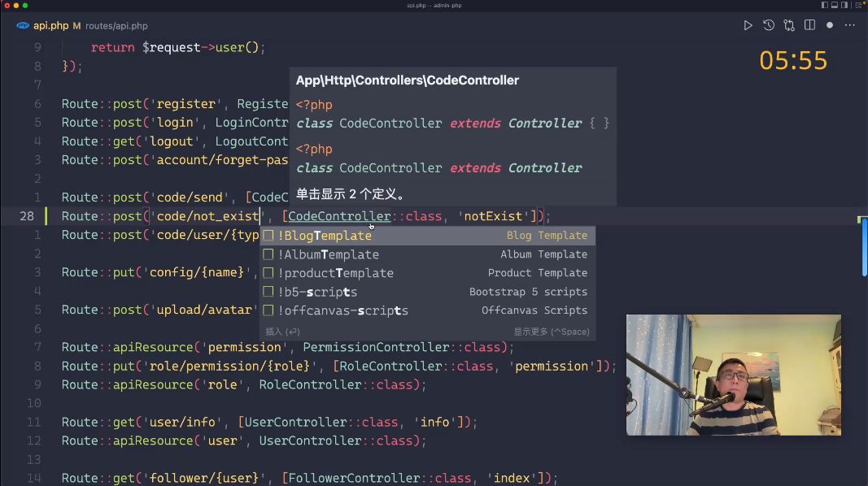This screenshot has width=868, height=486.
Task: Click FollowerController::class on follower route
Action: pos(379,478)
